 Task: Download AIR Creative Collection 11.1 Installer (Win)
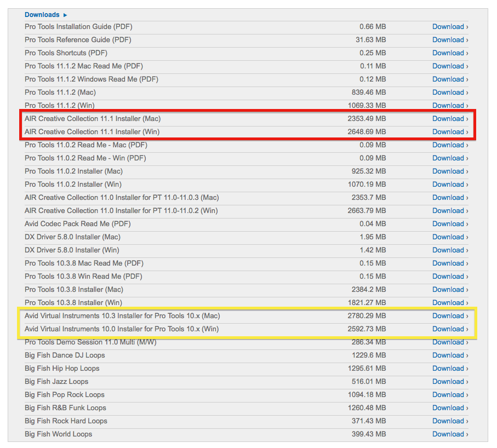point(450,132)
